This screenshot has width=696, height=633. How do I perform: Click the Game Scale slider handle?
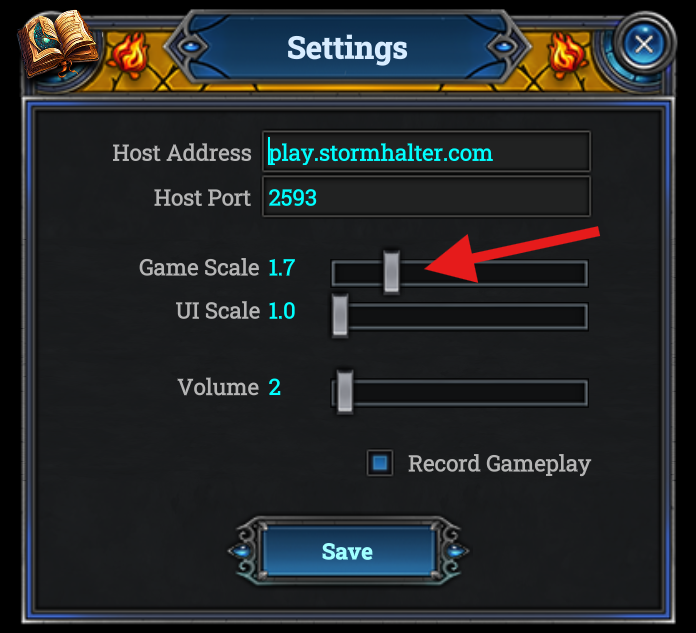[392, 272]
